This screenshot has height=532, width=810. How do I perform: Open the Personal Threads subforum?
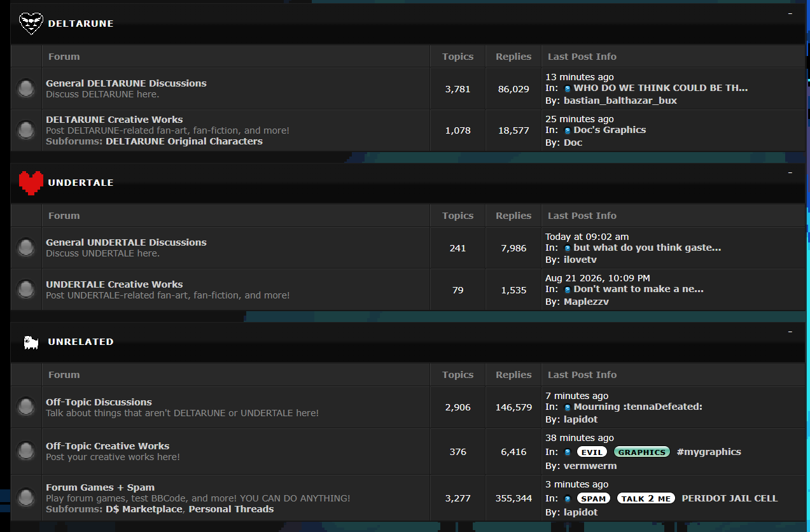coord(231,509)
